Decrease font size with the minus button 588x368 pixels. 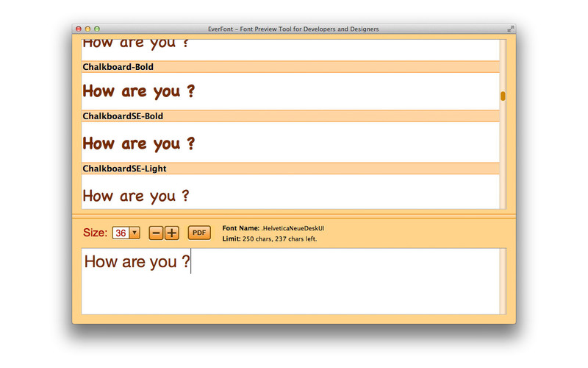(x=156, y=233)
